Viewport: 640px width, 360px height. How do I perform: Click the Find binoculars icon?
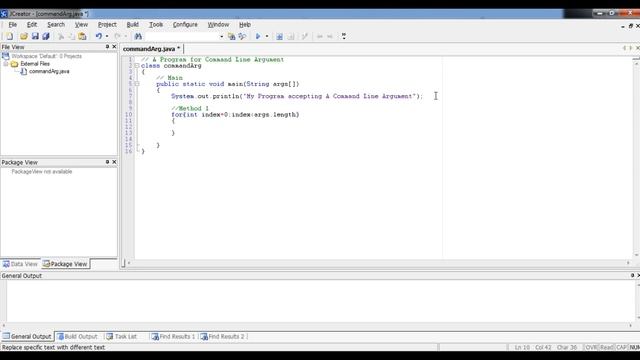[x=138, y=36]
